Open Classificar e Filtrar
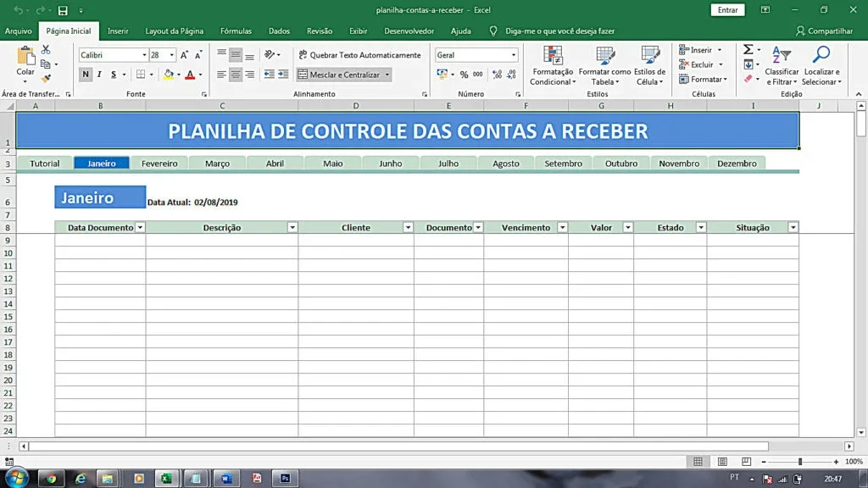 coord(782,66)
